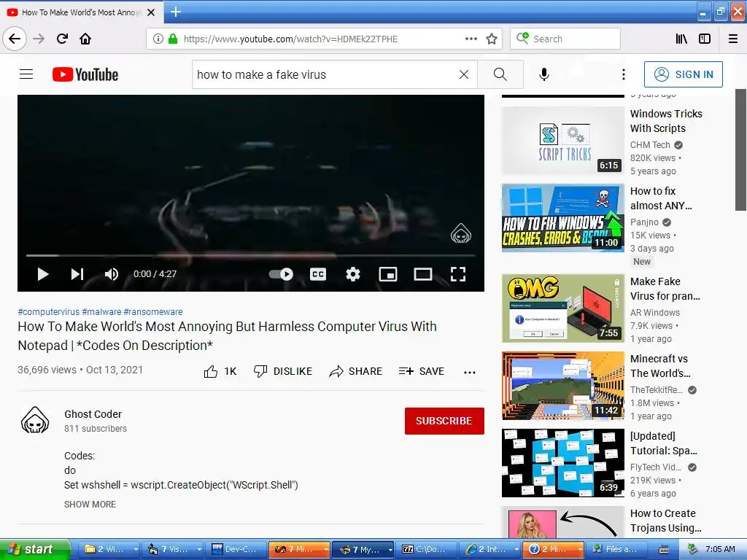Enable miniplayer mode
This screenshot has width=747, height=560.
[388, 274]
